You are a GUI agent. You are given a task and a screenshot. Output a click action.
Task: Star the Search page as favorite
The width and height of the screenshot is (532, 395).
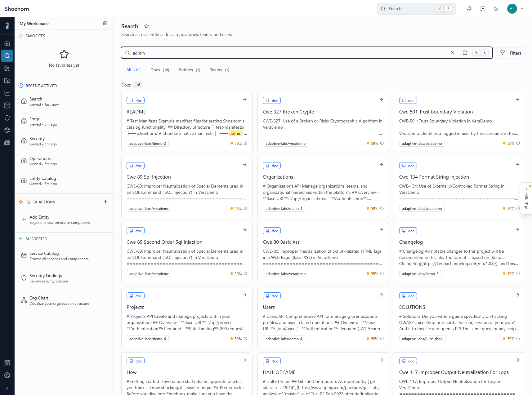point(147,26)
